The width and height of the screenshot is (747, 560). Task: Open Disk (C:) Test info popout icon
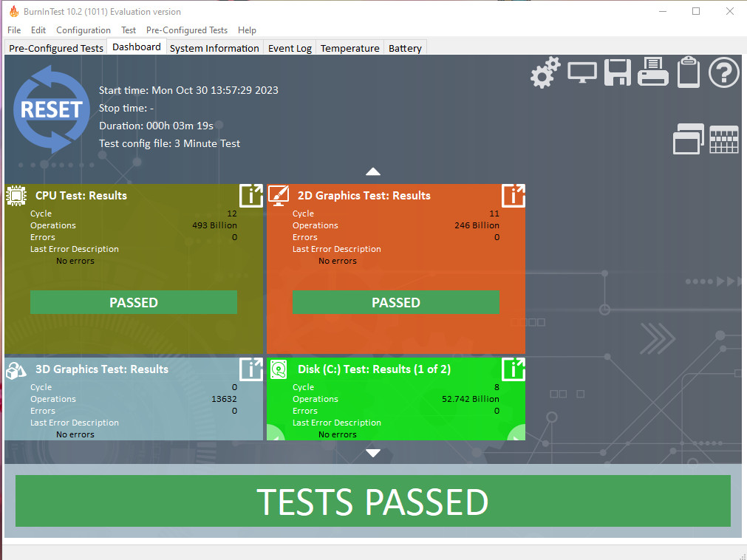[514, 369]
